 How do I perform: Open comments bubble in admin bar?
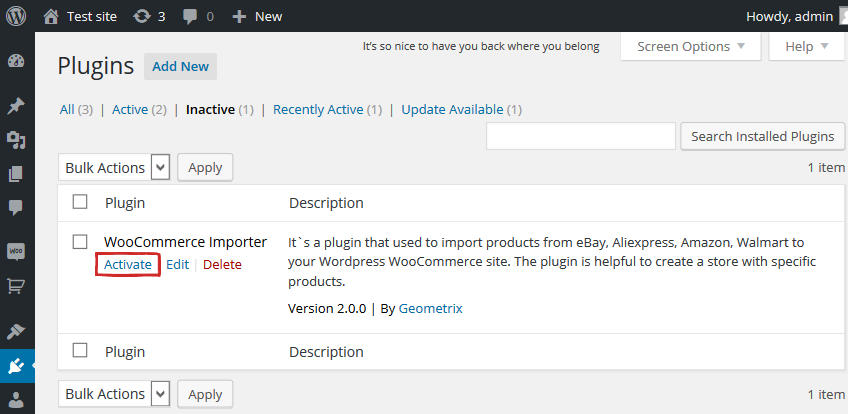198,17
